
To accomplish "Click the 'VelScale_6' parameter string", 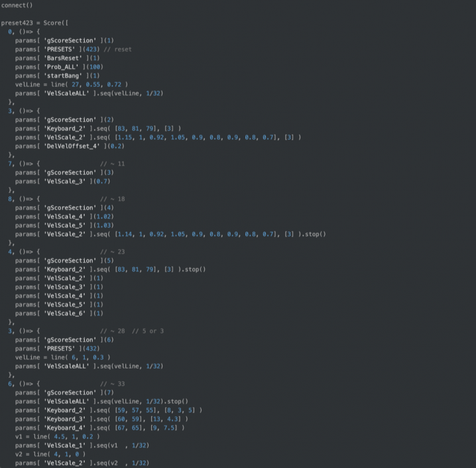I will coord(64,313).
